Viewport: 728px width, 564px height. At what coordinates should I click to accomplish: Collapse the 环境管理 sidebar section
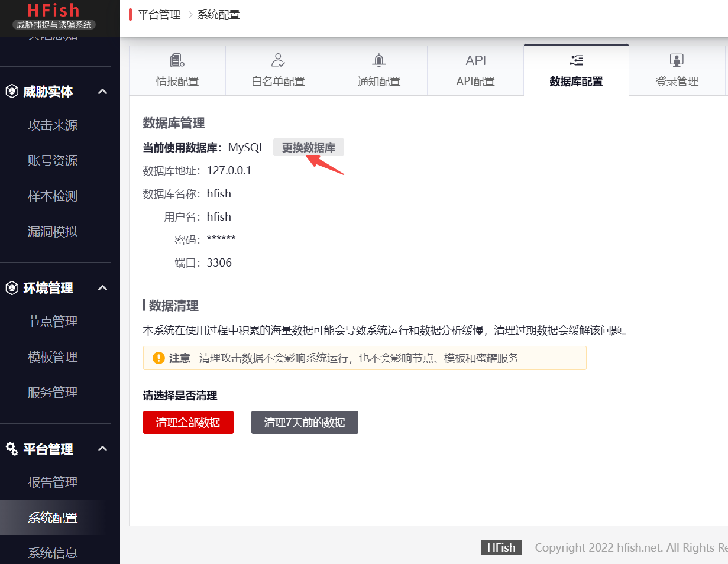pos(102,288)
